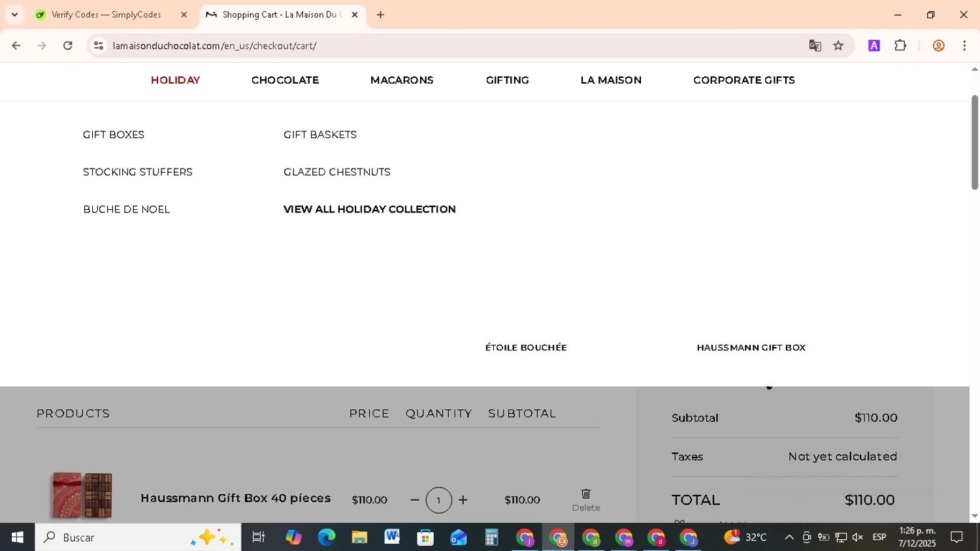The height and width of the screenshot is (551, 980).
Task: Go to GIFT BOXES
Action: click(x=114, y=135)
